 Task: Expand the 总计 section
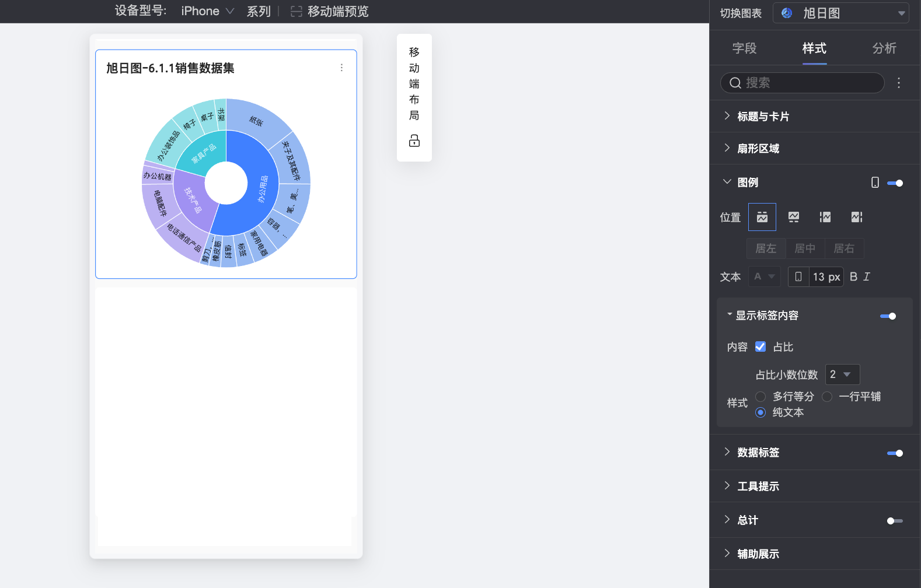(727, 520)
